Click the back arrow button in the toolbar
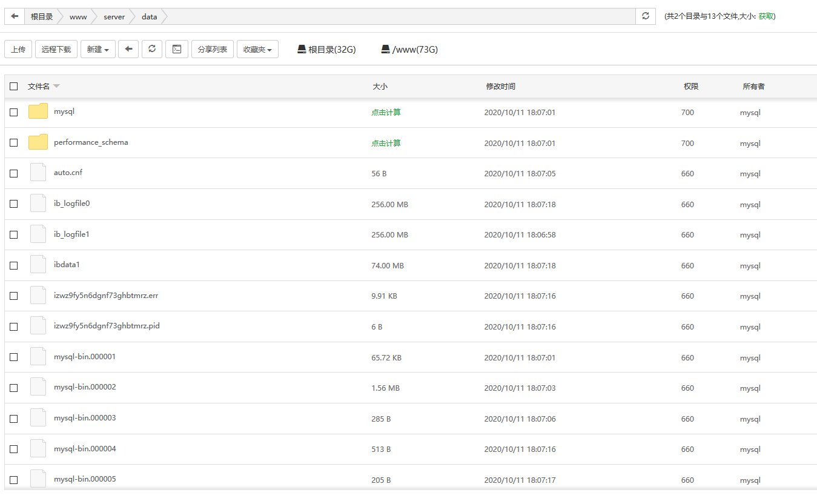 [128, 49]
